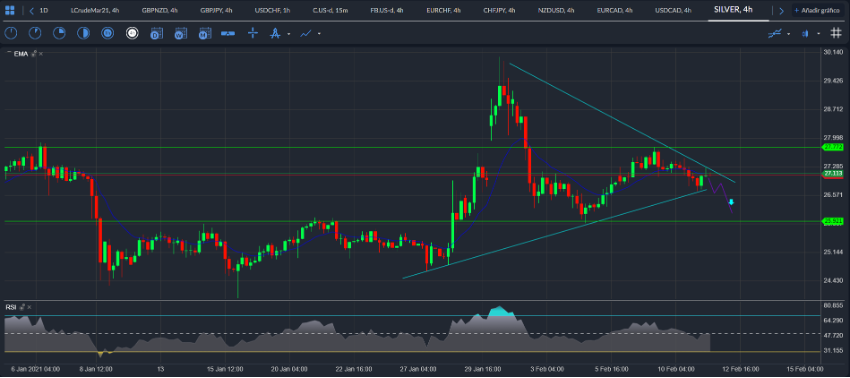Select the active 4h timeframe icon
This screenshot has width=850, height=378.
click(x=132, y=34)
